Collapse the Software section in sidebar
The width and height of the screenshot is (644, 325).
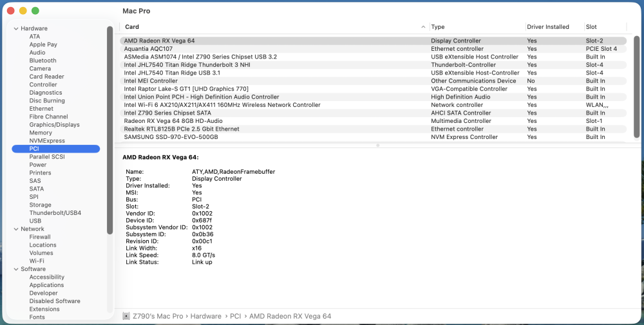tap(16, 269)
